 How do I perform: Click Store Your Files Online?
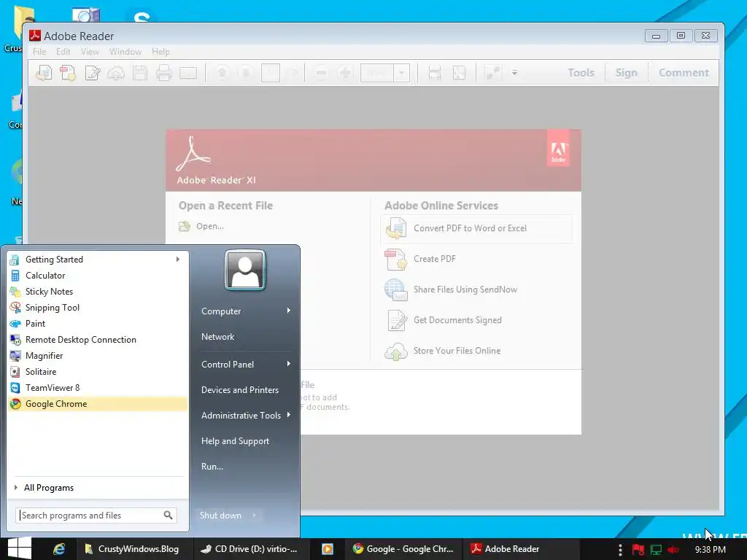click(x=457, y=351)
